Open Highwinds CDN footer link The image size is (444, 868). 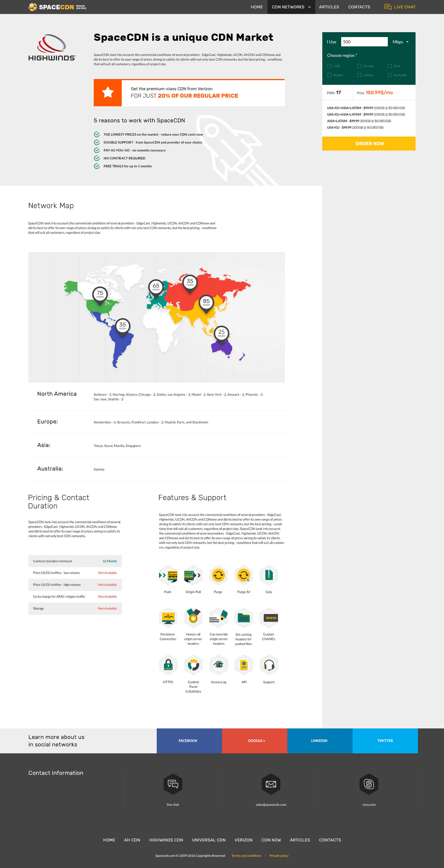[166, 840]
